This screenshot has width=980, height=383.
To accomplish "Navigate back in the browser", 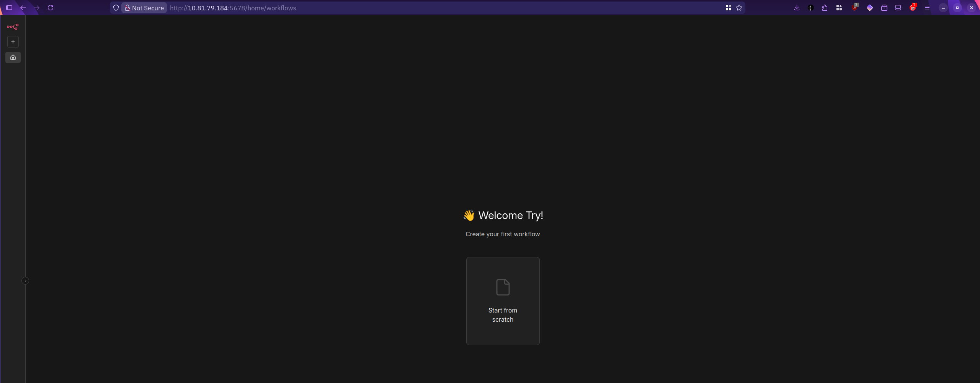I will click(23, 8).
